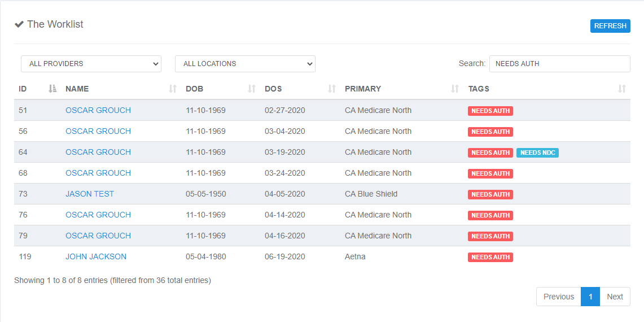This screenshot has height=322, width=644.
Task: Click ID cell 51
Action: pos(23,110)
